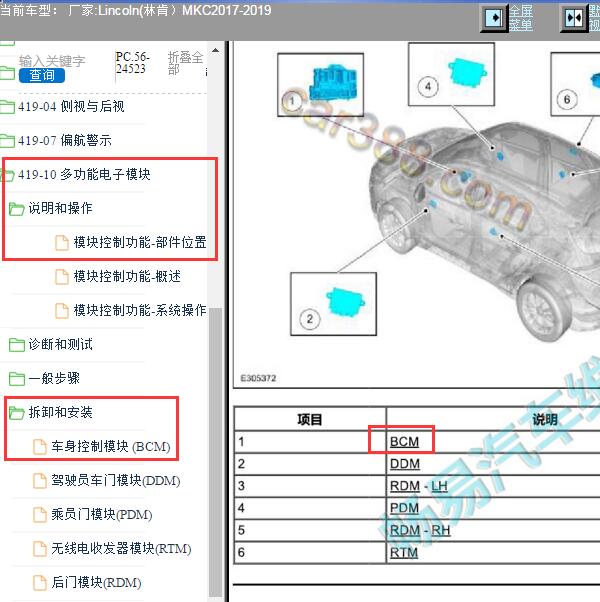
Task: Click folder icon beside 一般步骤
Action: pyautogui.click(x=17, y=379)
